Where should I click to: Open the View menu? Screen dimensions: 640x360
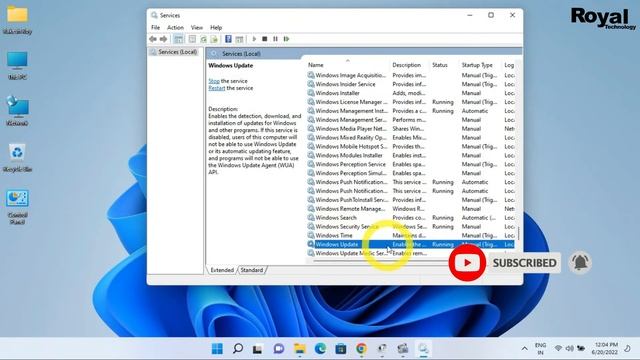pos(197,27)
